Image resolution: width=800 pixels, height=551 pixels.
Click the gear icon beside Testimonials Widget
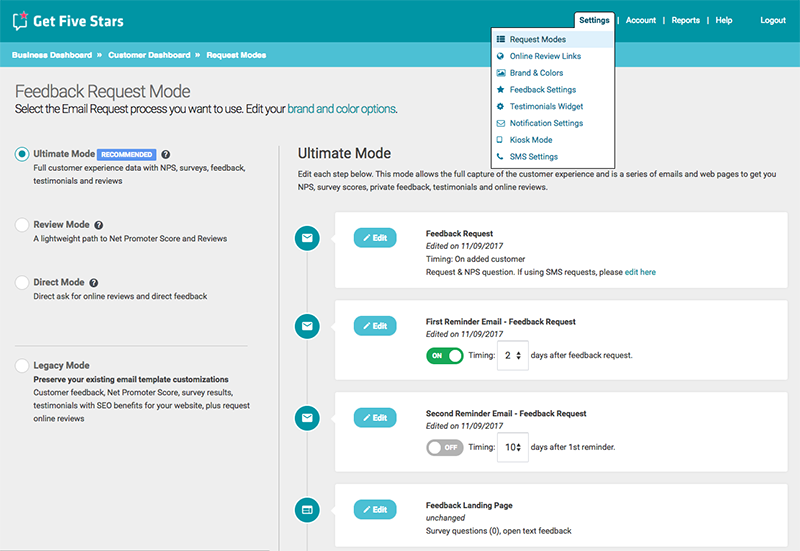(501, 106)
